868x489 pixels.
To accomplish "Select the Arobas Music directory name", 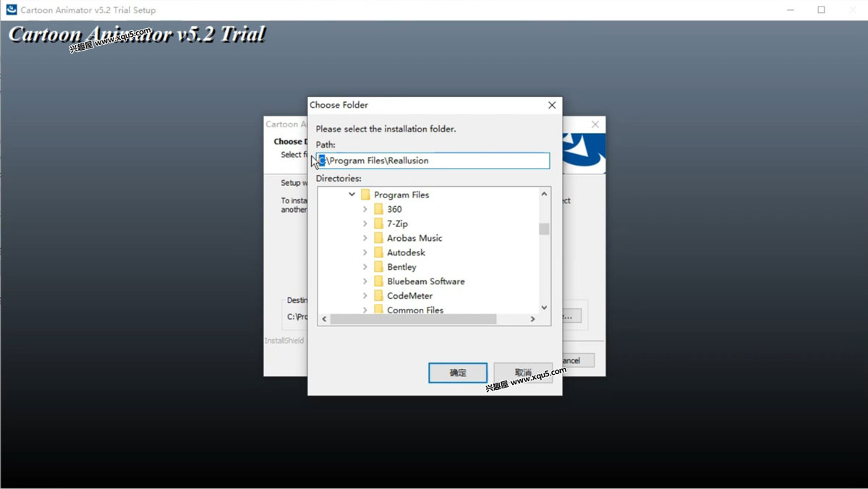I will [x=414, y=238].
